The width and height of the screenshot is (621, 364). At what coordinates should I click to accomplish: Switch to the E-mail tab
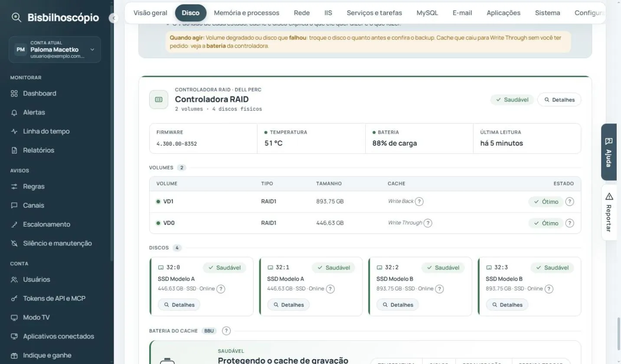462,13
